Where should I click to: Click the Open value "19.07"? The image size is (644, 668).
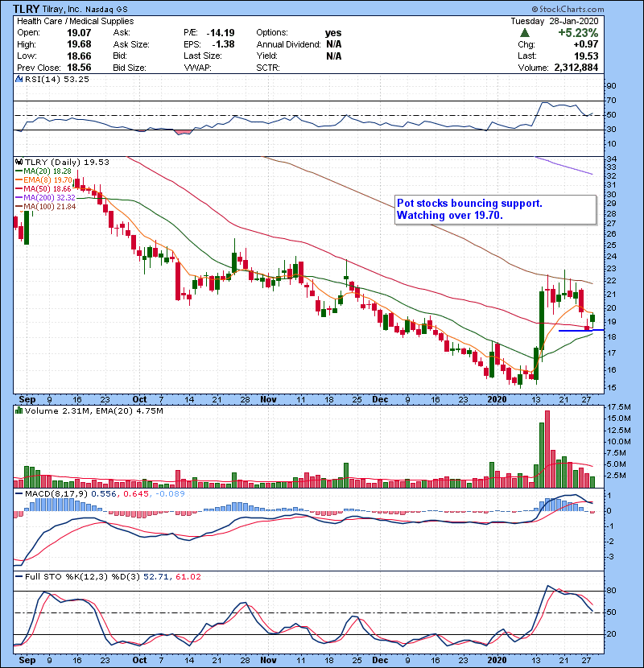[x=79, y=33]
